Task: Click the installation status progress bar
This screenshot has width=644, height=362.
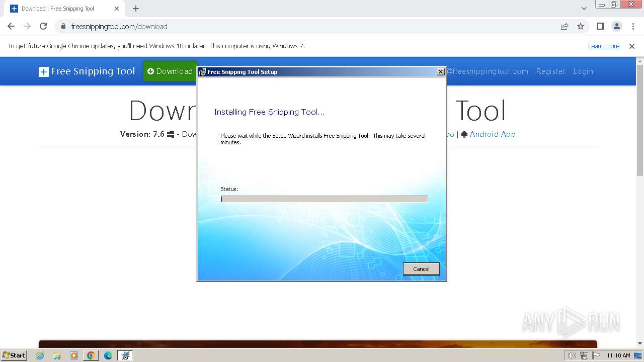Action: pos(324,199)
